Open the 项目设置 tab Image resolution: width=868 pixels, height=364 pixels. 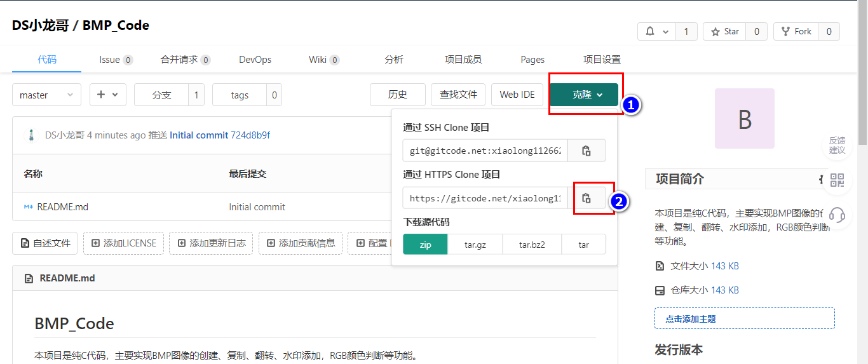(x=602, y=60)
